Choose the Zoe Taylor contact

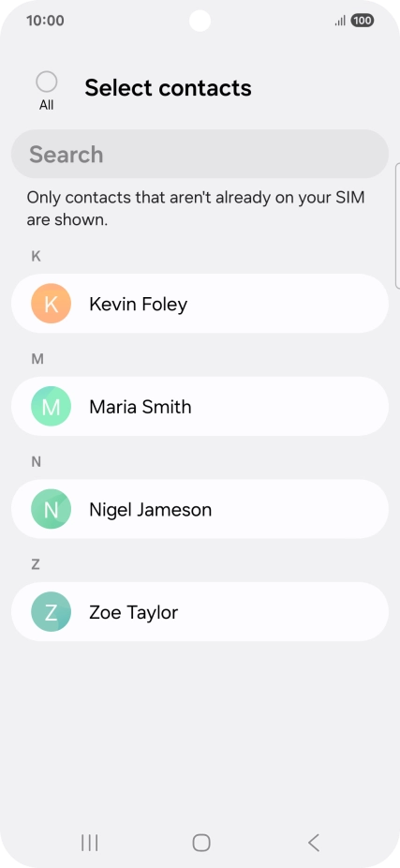(x=200, y=612)
